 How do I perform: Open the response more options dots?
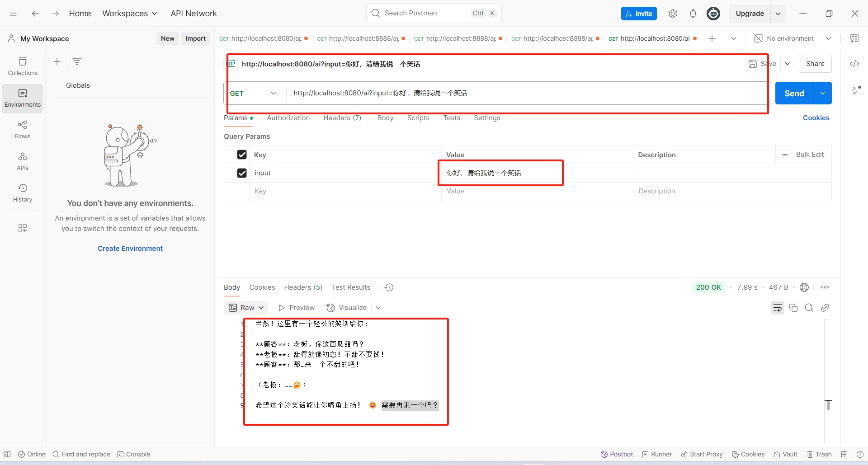(x=825, y=287)
